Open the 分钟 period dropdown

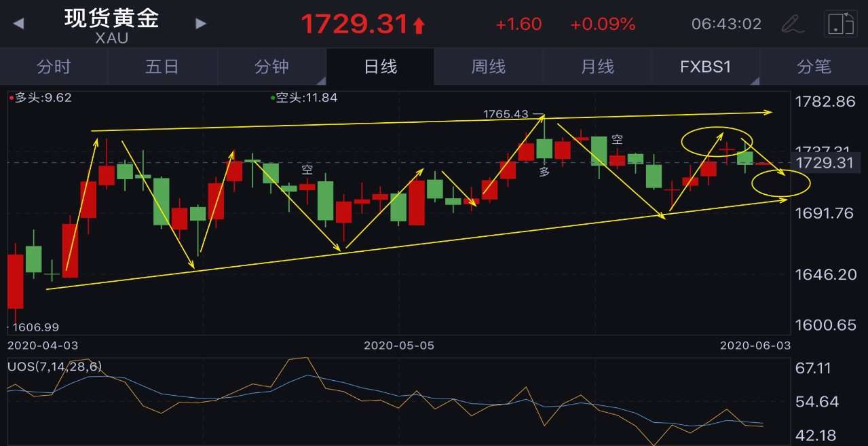[271, 67]
